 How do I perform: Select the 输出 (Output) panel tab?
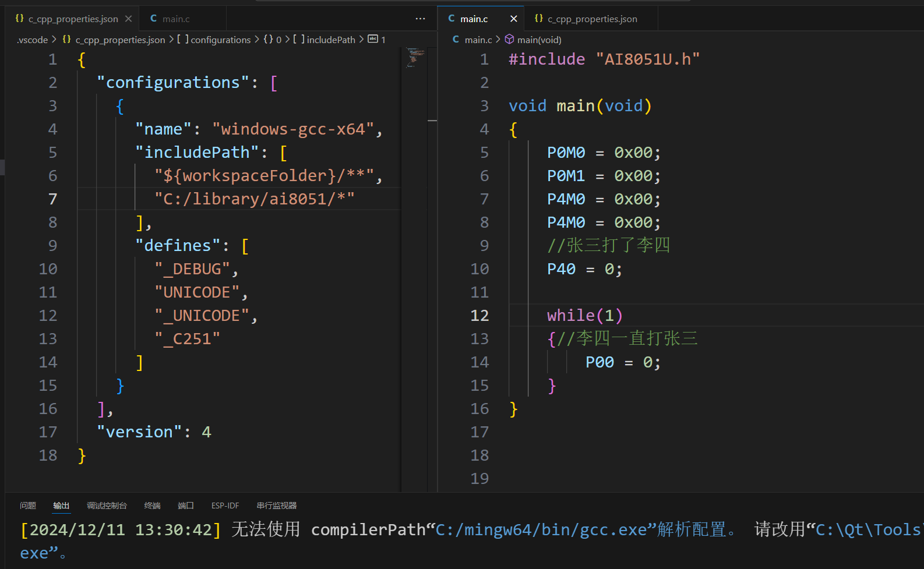tap(61, 506)
